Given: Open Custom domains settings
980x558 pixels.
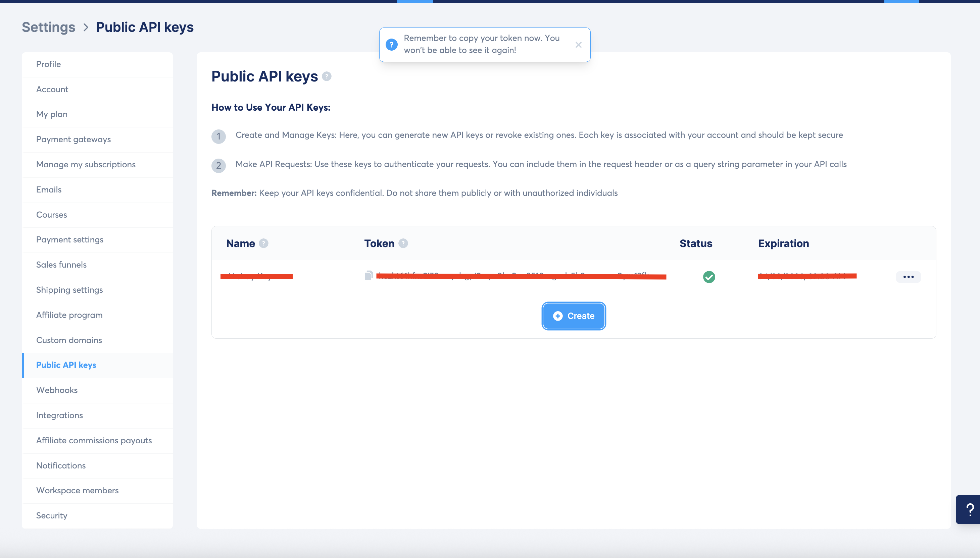Looking at the screenshot, I should coord(69,340).
